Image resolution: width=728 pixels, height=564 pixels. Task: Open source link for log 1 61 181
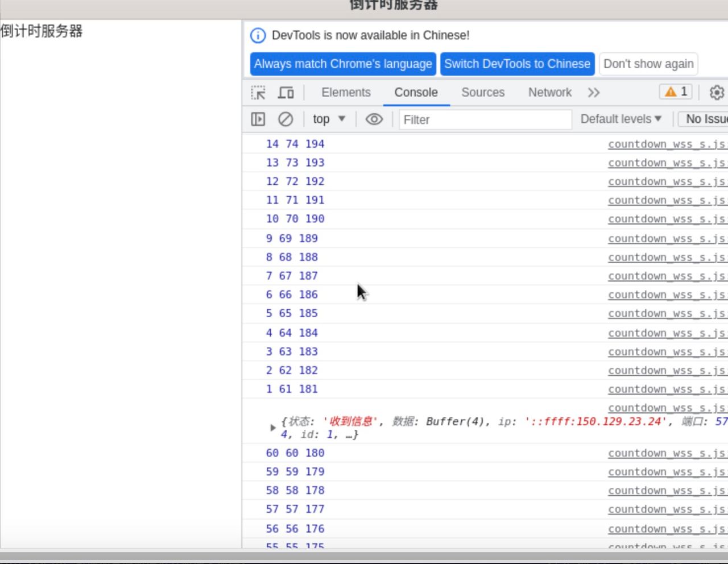[668, 389]
